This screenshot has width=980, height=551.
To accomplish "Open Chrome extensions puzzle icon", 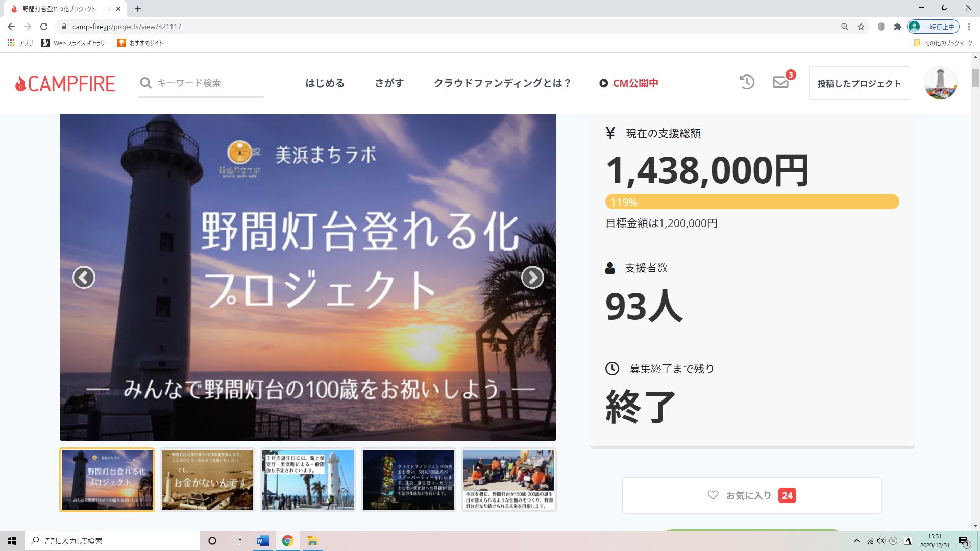I will (898, 27).
